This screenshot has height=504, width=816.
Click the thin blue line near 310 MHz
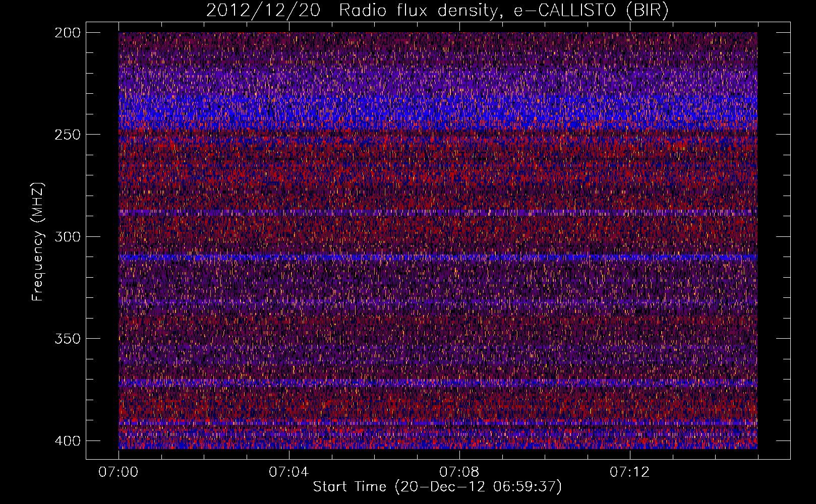point(438,258)
